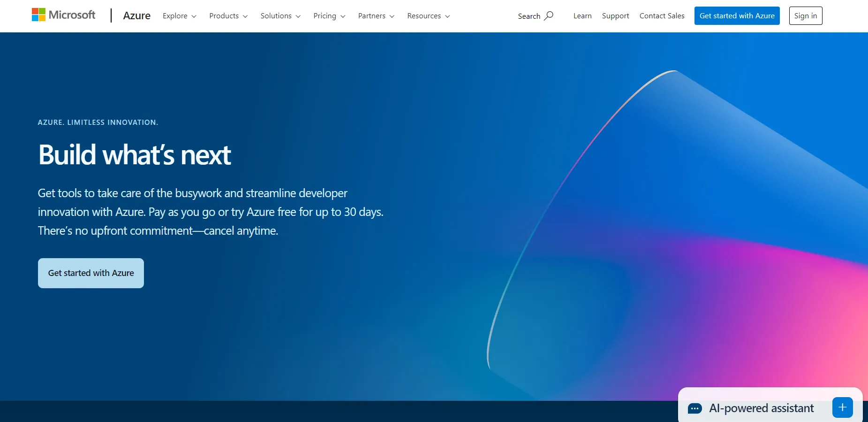Expand the Resources menu
The height and width of the screenshot is (422, 868).
tap(429, 16)
